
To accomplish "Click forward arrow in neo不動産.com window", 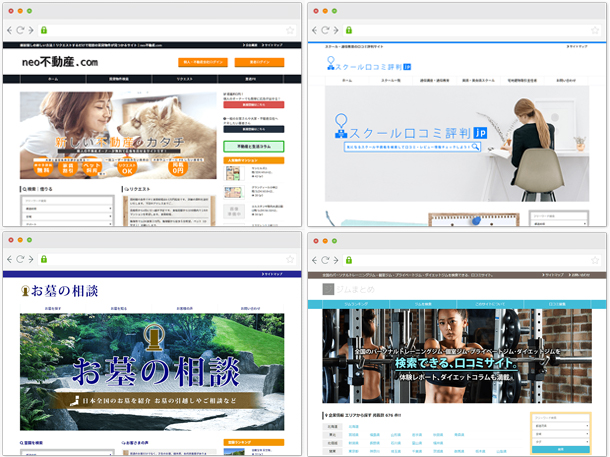I will click(x=31, y=30).
